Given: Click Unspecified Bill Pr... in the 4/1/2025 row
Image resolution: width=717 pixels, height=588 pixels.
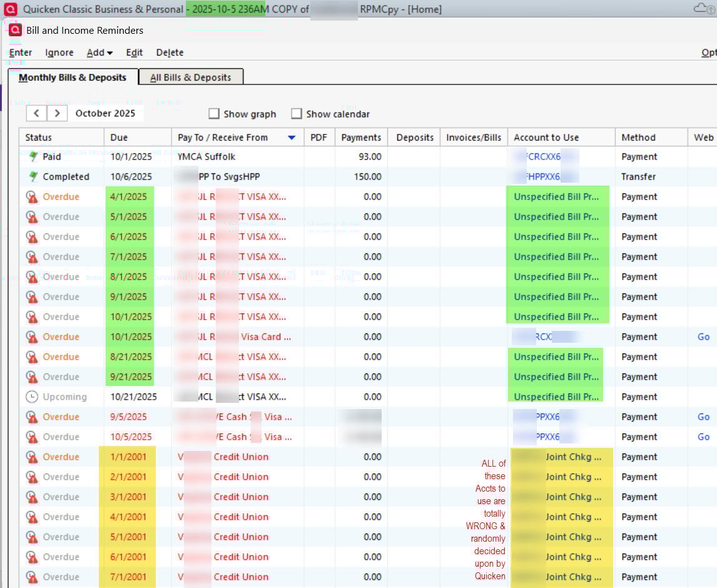Looking at the screenshot, I should click(556, 197).
